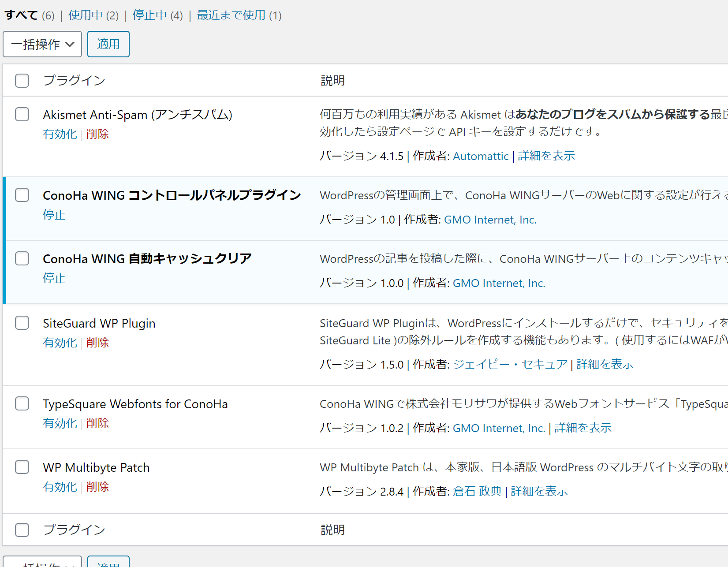Screen dimensions: 728x567
Task: Click the top 適用 button
Action: (x=108, y=44)
